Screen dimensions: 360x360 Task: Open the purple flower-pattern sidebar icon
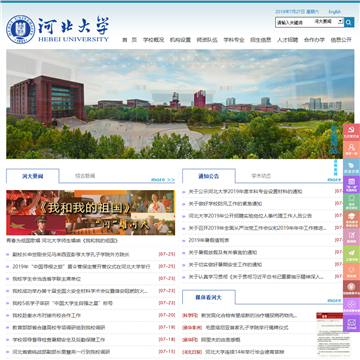351,305
